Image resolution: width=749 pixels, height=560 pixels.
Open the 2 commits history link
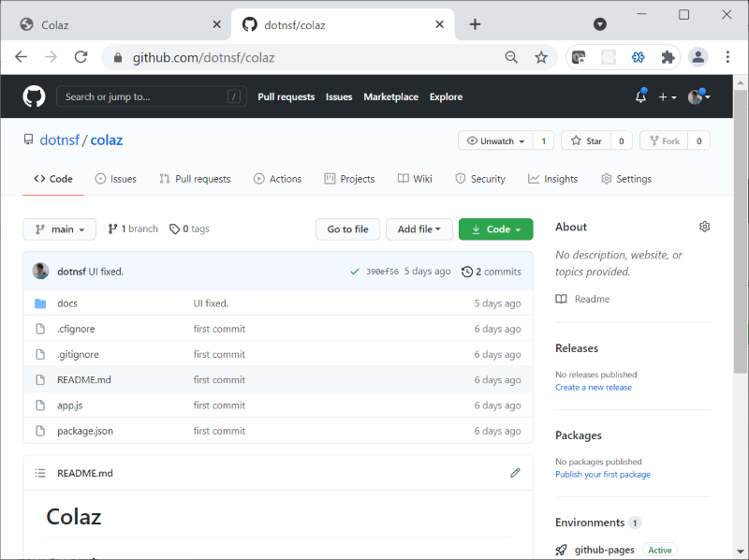coord(491,272)
